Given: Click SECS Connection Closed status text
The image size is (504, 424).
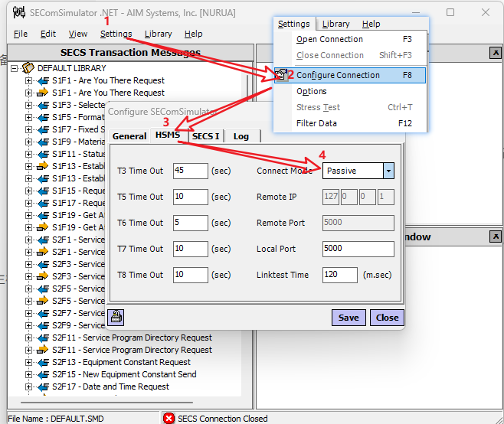Looking at the screenshot, I should point(222,419).
